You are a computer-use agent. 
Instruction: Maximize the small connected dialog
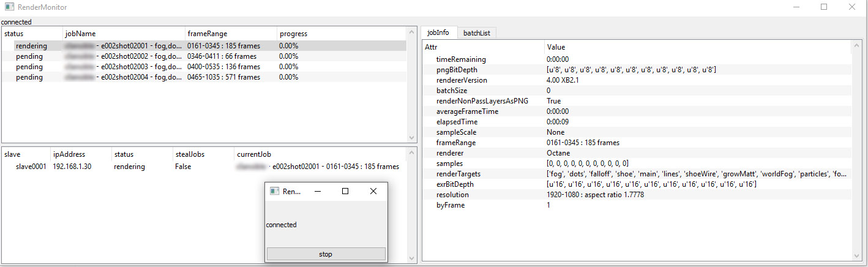345,192
